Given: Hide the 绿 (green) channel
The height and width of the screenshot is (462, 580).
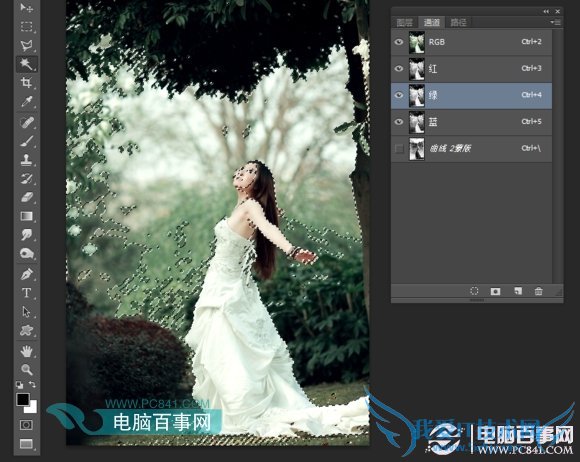Looking at the screenshot, I should click(x=399, y=95).
